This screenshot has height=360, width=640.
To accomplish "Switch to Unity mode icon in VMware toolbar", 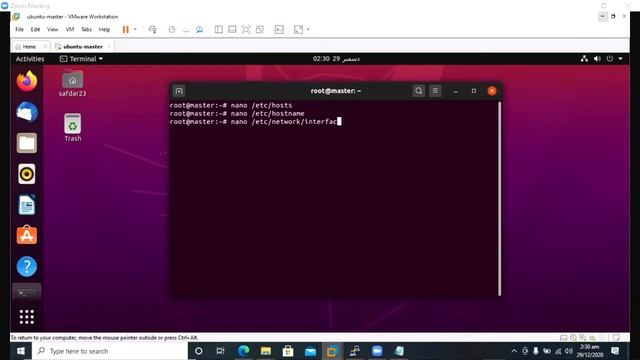I will pyautogui.click(x=260, y=29).
